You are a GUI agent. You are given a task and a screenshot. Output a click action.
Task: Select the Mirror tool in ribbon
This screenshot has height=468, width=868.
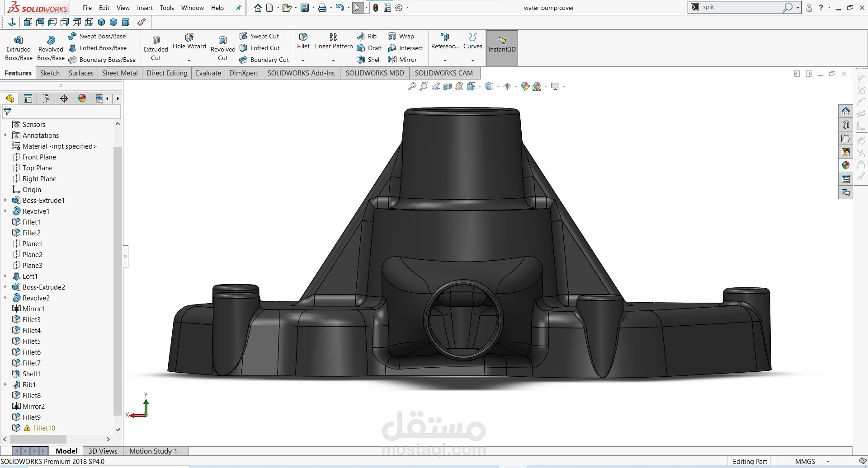tap(402, 60)
